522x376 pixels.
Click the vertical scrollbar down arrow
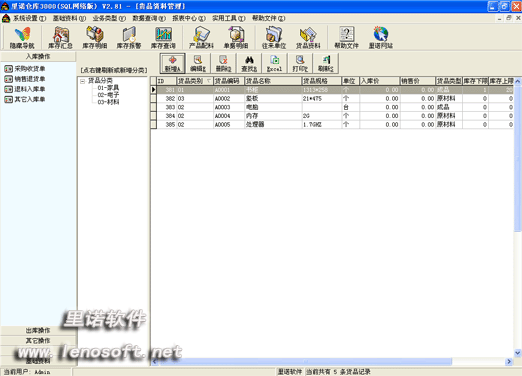click(x=517, y=353)
